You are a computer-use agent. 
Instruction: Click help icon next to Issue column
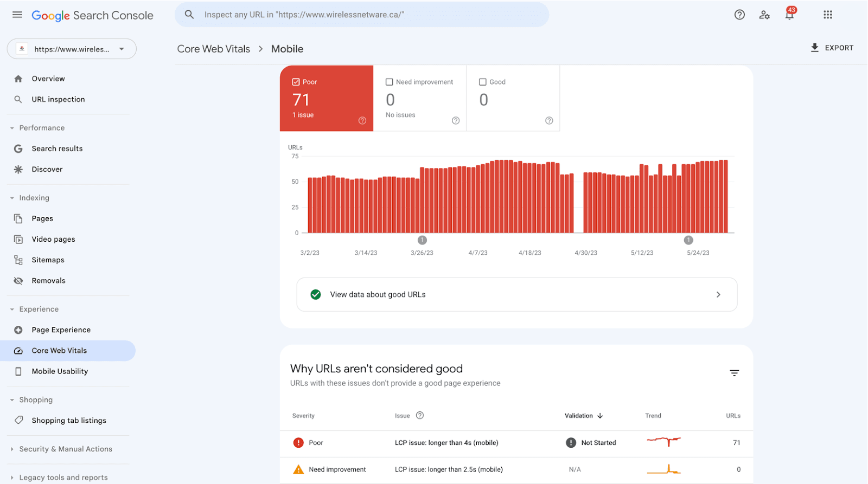[x=419, y=416]
